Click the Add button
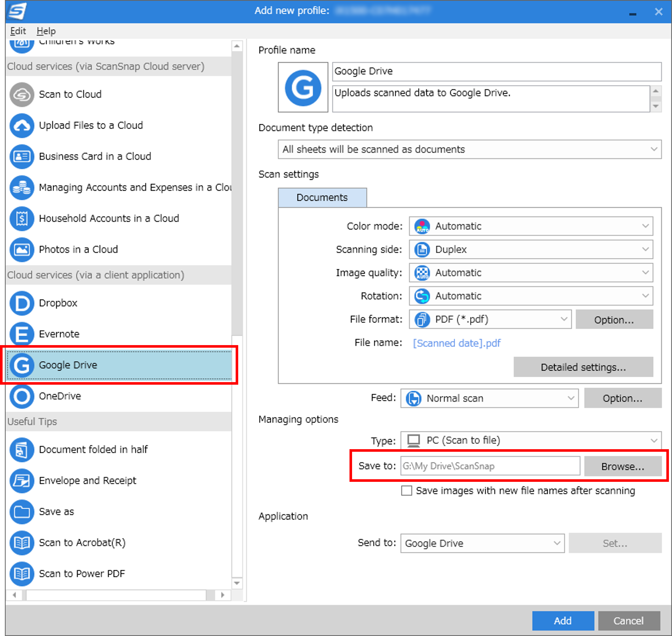Viewport: 672px width, 636px height. coord(563,621)
